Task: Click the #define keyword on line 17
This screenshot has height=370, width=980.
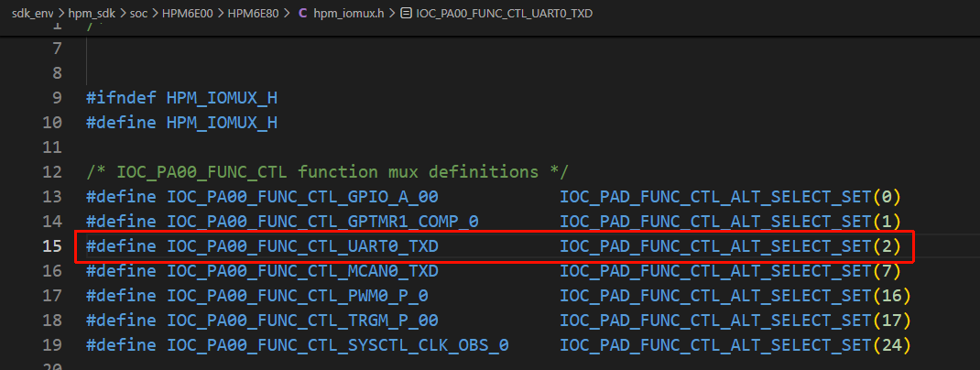Action: coord(121,296)
